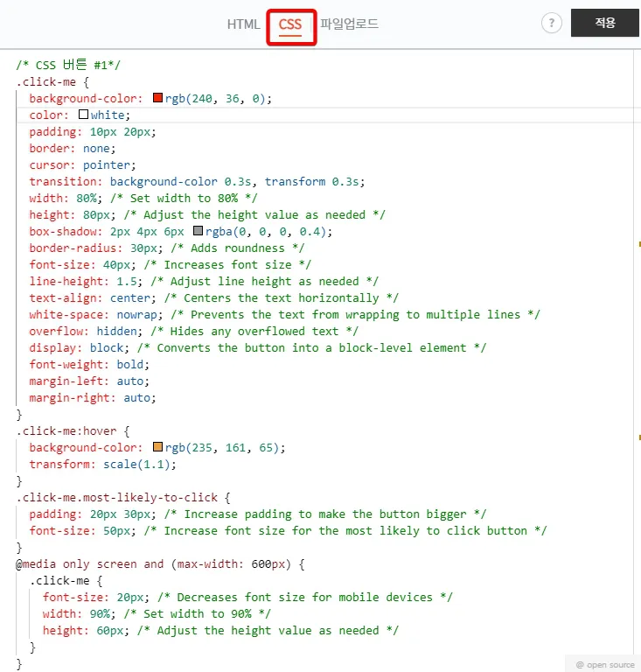Image resolution: width=641 pixels, height=672 pixels.
Task: Click the 'width: 80%;' declaration
Action: pos(66,198)
